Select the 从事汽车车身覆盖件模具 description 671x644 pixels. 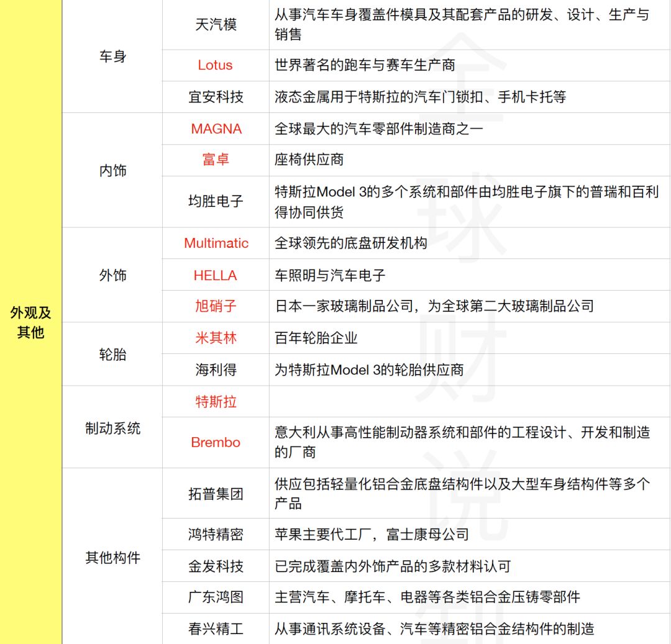(462, 24)
